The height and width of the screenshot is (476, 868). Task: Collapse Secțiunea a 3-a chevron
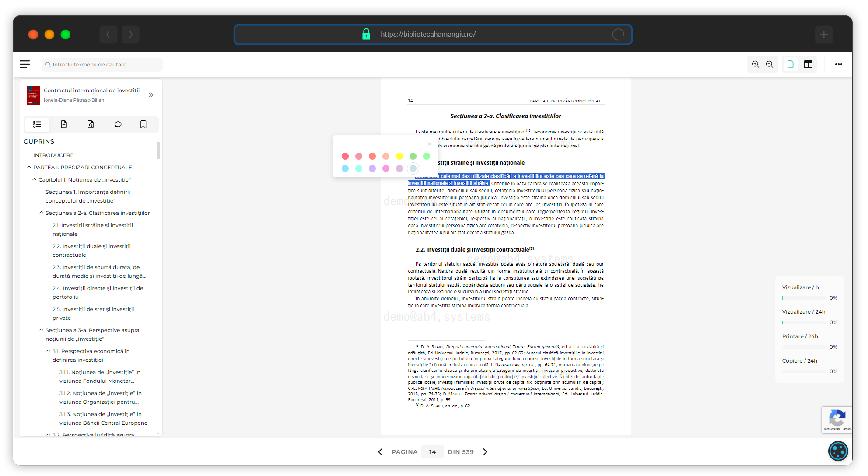[41, 330]
